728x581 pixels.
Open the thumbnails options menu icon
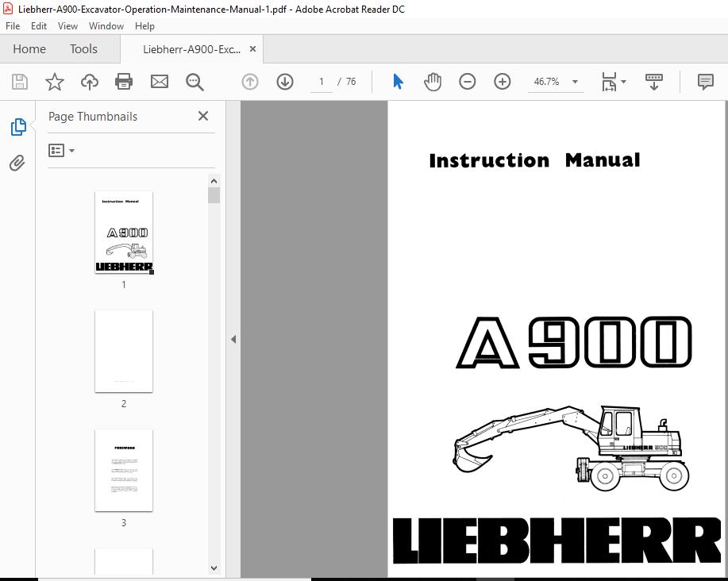[x=61, y=150]
